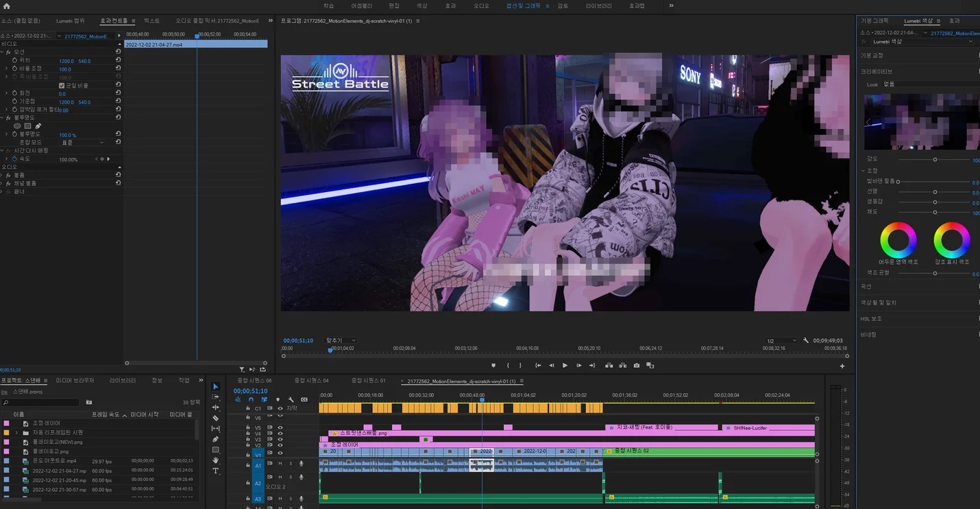This screenshot has width=980, height=509.
Task: Click the timeline Add Marker icon
Action: [278, 399]
